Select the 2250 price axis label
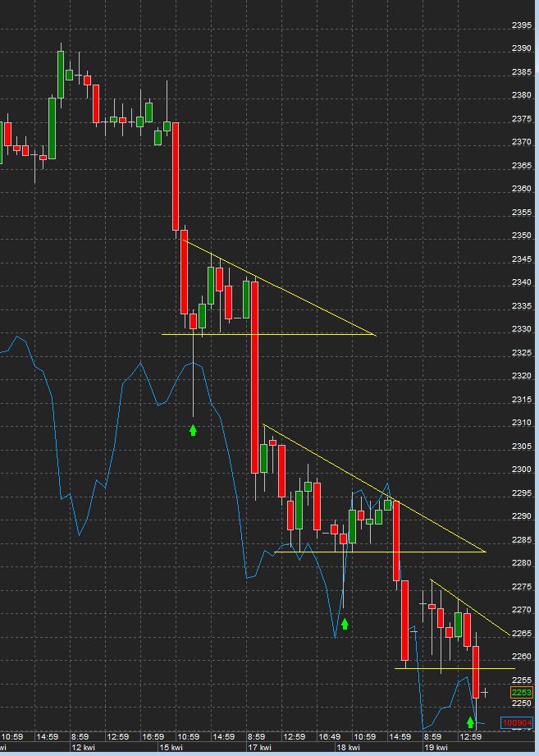The width and height of the screenshot is (539, 756). click(x=522, y=703)
